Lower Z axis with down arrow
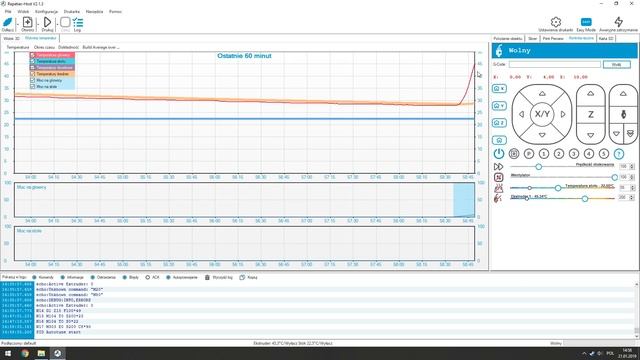The image size is (640, 360). click(x=591, y=135)
